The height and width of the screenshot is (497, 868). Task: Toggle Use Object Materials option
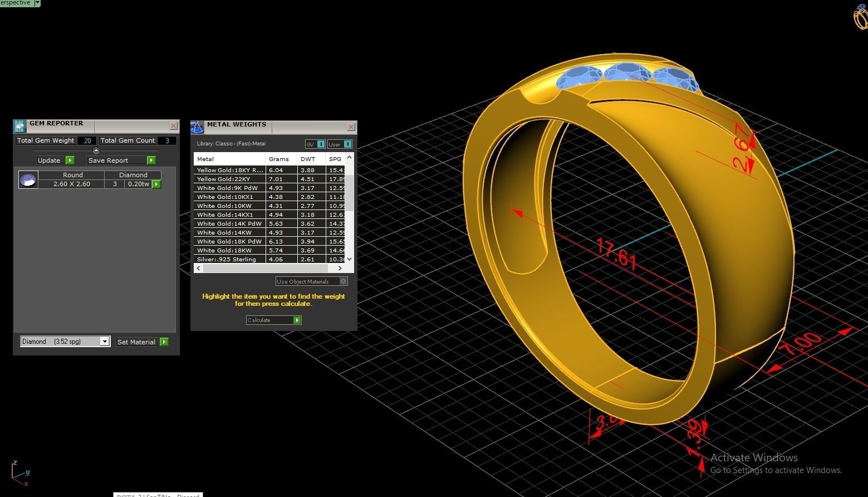[311, 281]
